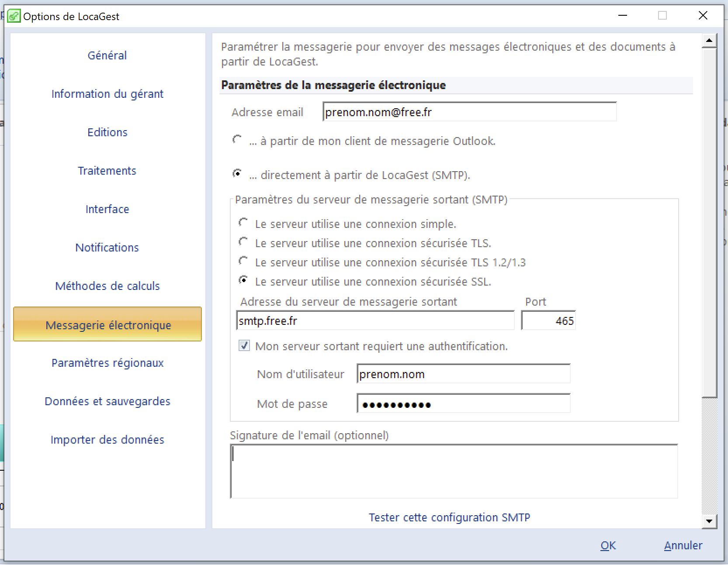Click the outgoing server address field smtp.free.fr

pyautogui.click(x=375, y=320)
